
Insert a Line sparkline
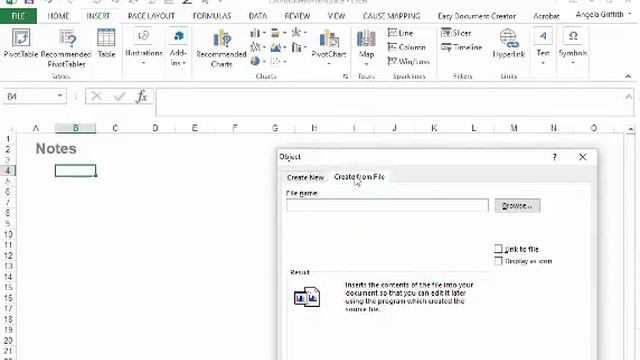pos(400,33)
